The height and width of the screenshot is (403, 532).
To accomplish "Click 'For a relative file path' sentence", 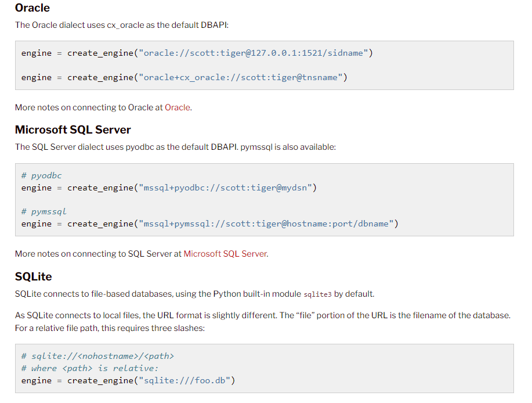I will pyautogui.click(x=110, y=328).
